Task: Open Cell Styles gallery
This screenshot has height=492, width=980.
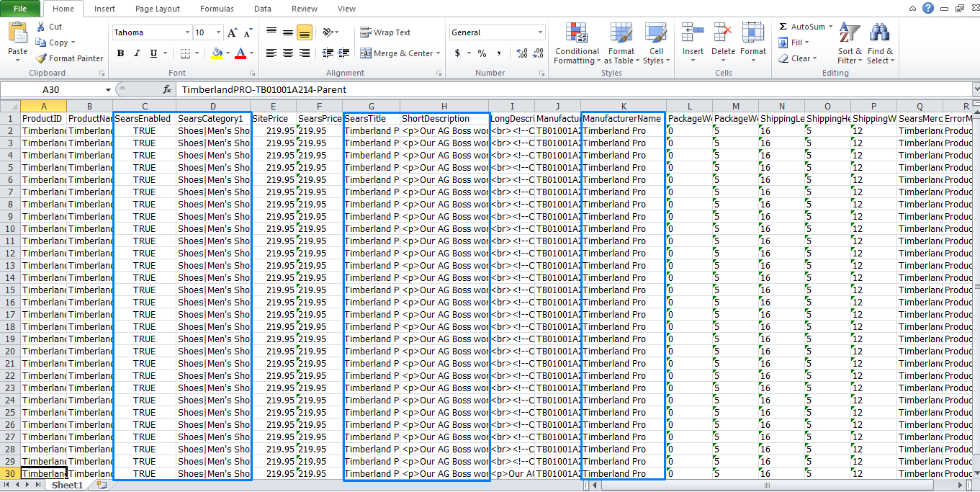Action: (655, 43)
